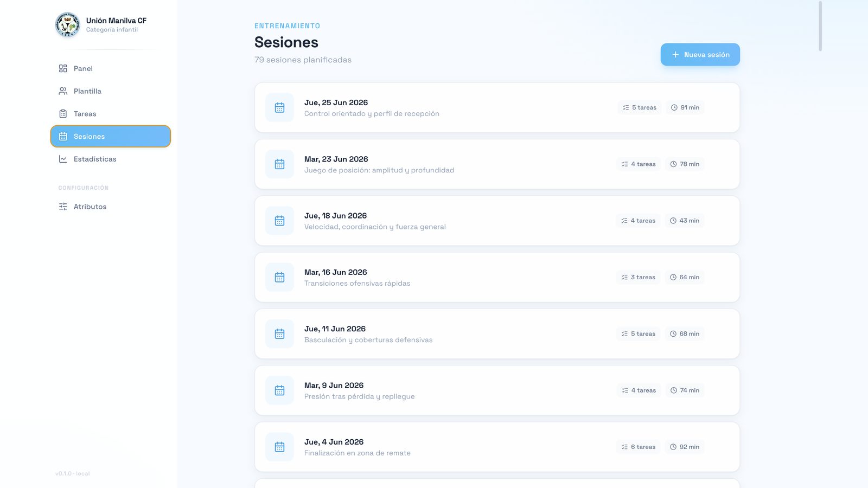
Task: Click the 64 min duration badge
Action: [x=685, y=277]
